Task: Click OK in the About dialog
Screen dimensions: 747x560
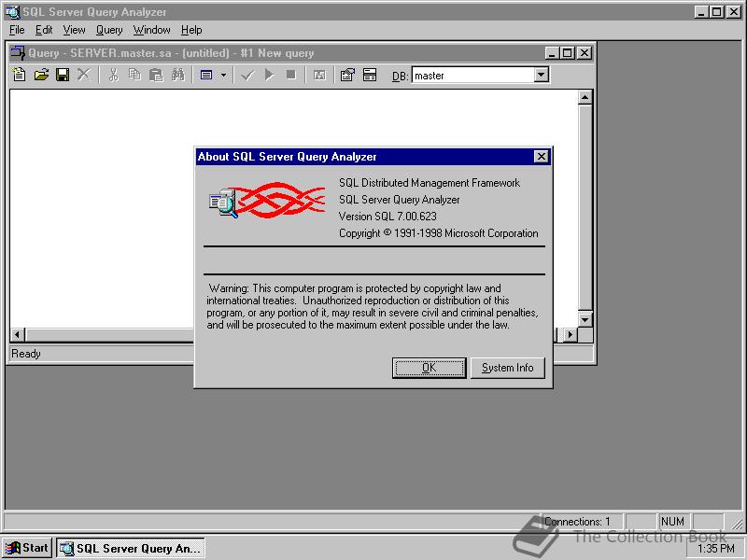Action: [x=429, y=368]
